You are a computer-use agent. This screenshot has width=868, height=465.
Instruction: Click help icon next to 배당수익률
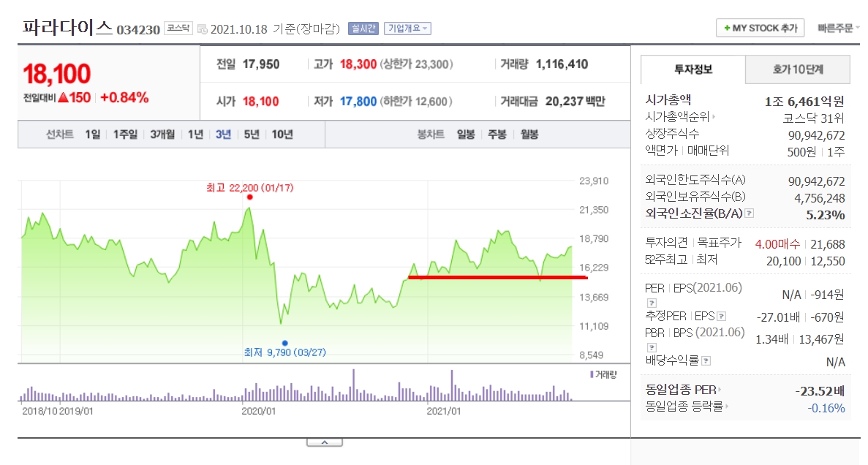click(706, 361)
